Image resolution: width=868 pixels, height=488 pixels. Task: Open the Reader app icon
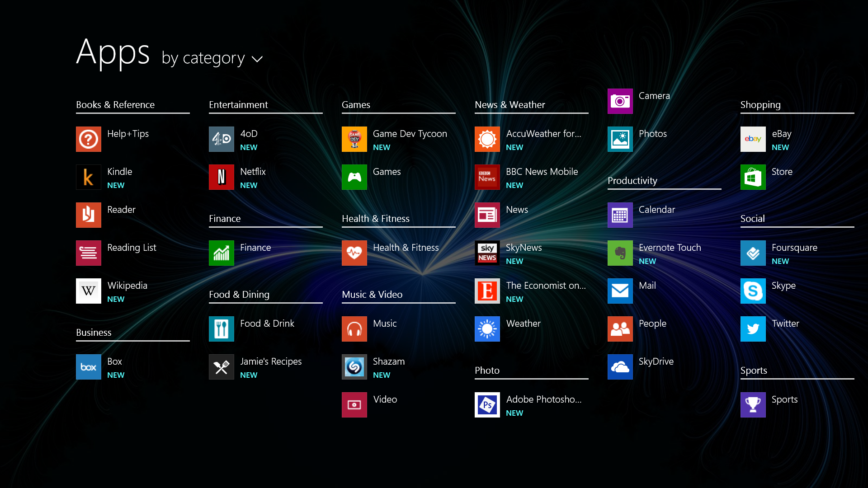[x=89, y=215]
